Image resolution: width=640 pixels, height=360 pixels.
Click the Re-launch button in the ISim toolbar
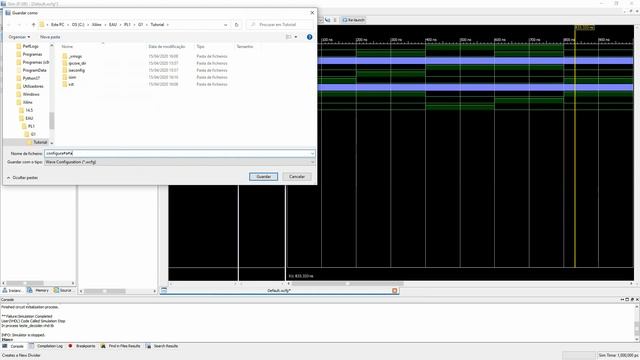[x=353, y=20]
